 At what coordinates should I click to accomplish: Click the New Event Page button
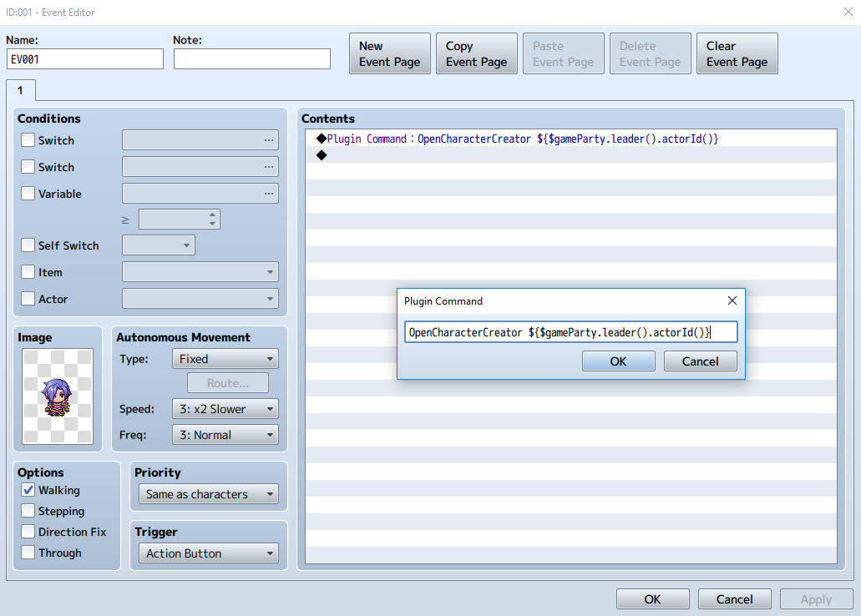tap(389, 54)
